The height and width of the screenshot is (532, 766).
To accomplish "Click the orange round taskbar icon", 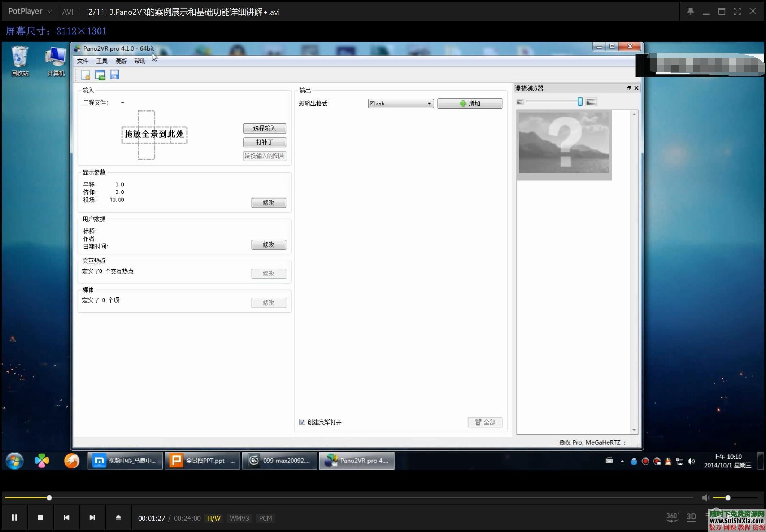I will coord(72,461).
